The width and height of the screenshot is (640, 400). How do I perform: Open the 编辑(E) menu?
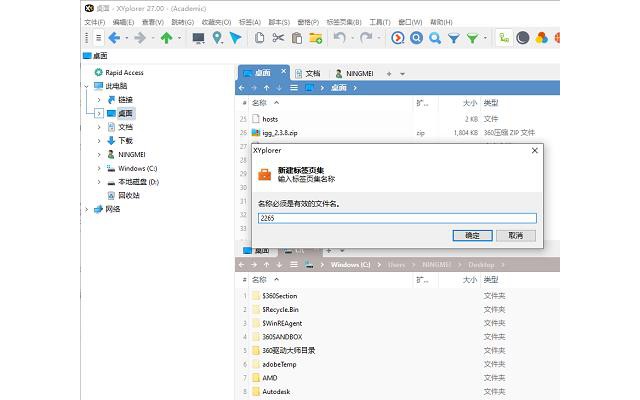click(x=123, y=22)
